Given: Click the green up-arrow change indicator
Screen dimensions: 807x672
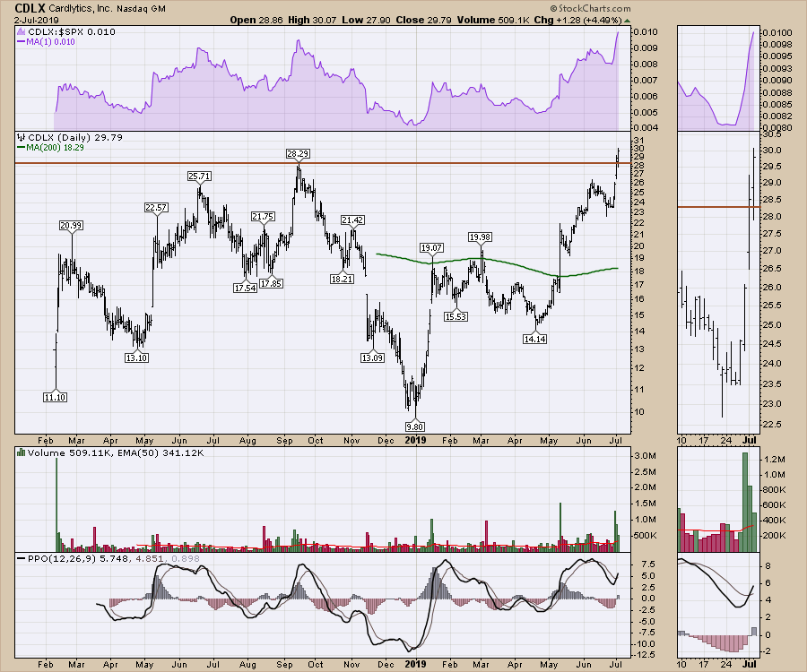Looking at the screenshot, I should pyautogui.click(x=627, y=21).
